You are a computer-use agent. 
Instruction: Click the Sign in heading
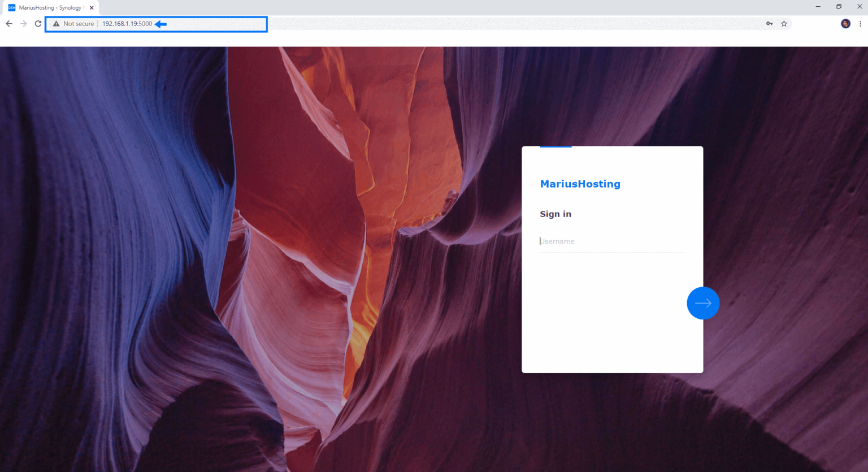pyautogui.click(x=555, y=214)
